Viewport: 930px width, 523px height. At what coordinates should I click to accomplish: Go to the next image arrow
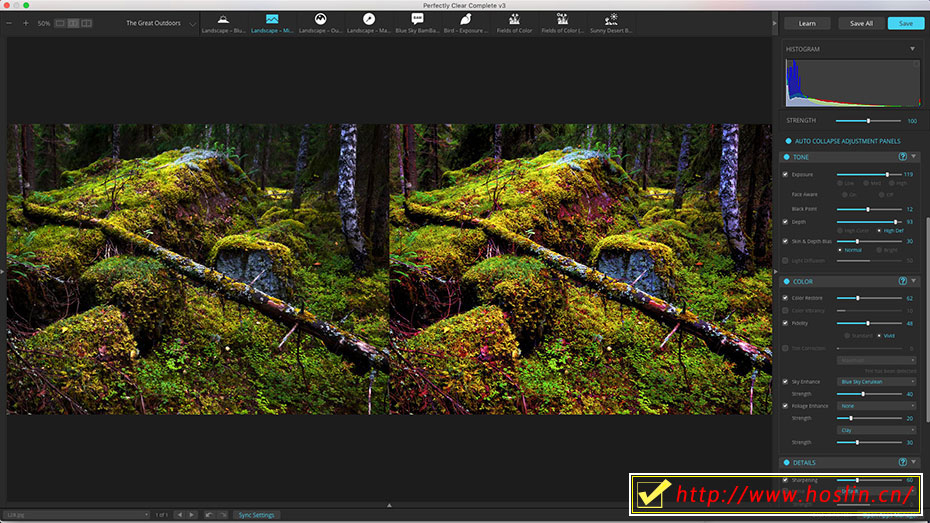pos(192,515)
